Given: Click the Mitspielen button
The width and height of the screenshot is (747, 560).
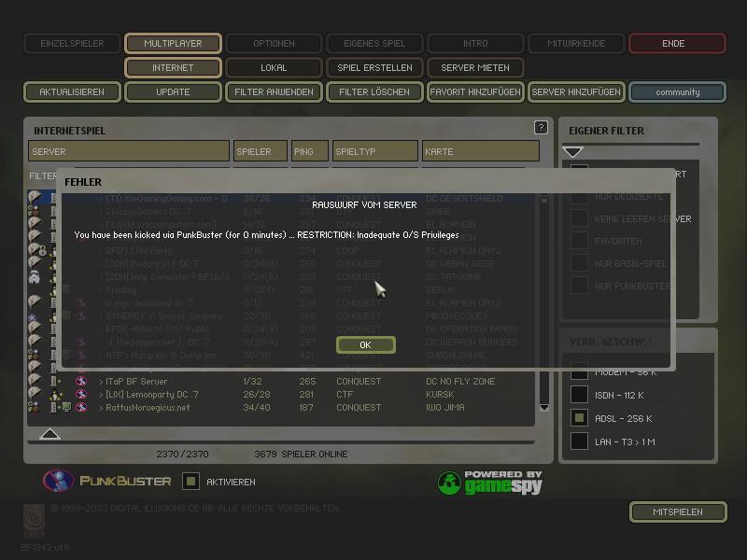Looking at the screenshot, I should click(678, 511).
